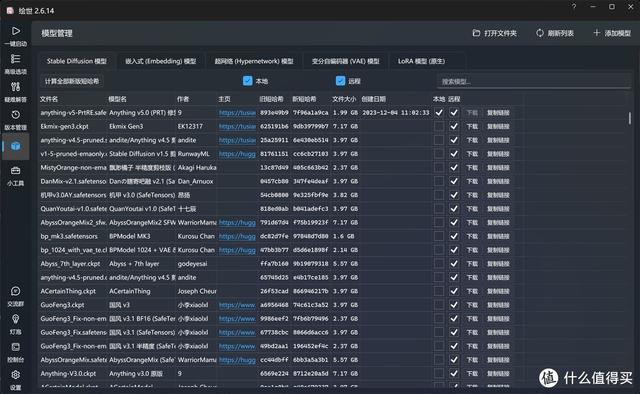Viewport: 640px width, 394px height.
Task: Switch to Stable Diffusion 模型 tab
Action: click(x=77, y=61)
